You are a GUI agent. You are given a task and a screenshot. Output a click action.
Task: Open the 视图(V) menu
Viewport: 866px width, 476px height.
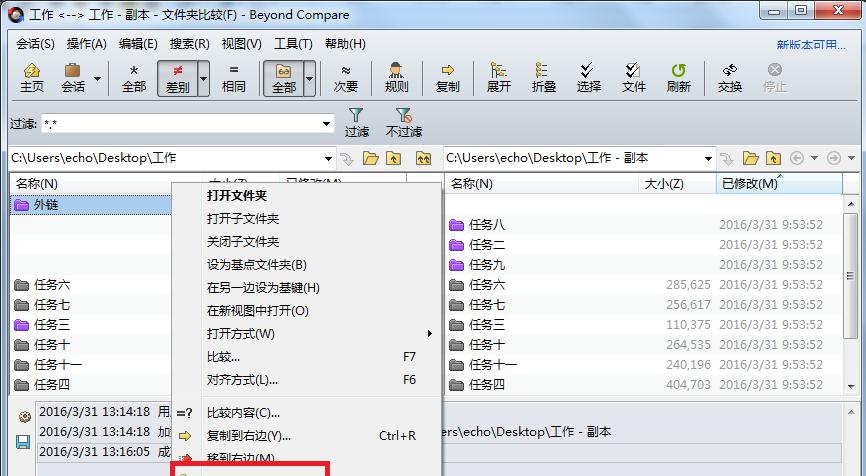pos(241,44)
